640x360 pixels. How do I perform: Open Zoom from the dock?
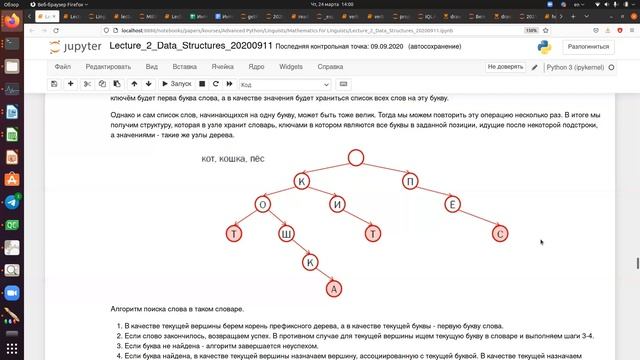[x=12, y=293]
